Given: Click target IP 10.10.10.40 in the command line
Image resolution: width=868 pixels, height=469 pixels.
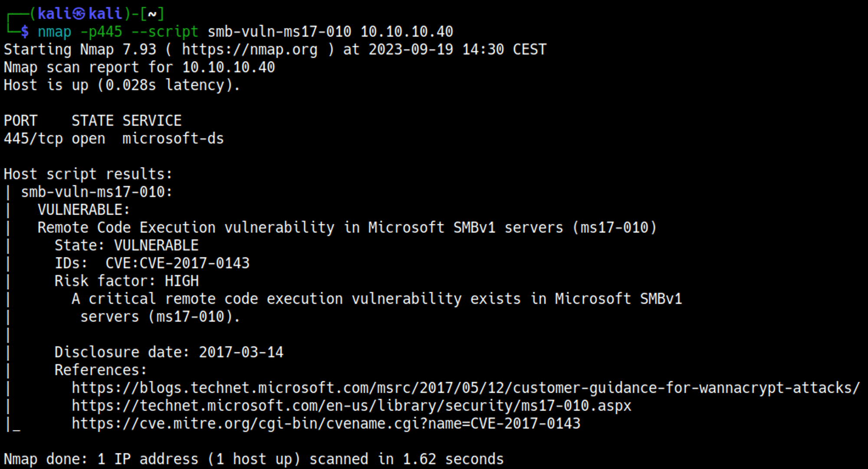Looking at the screenshot, I should [407, 32].
